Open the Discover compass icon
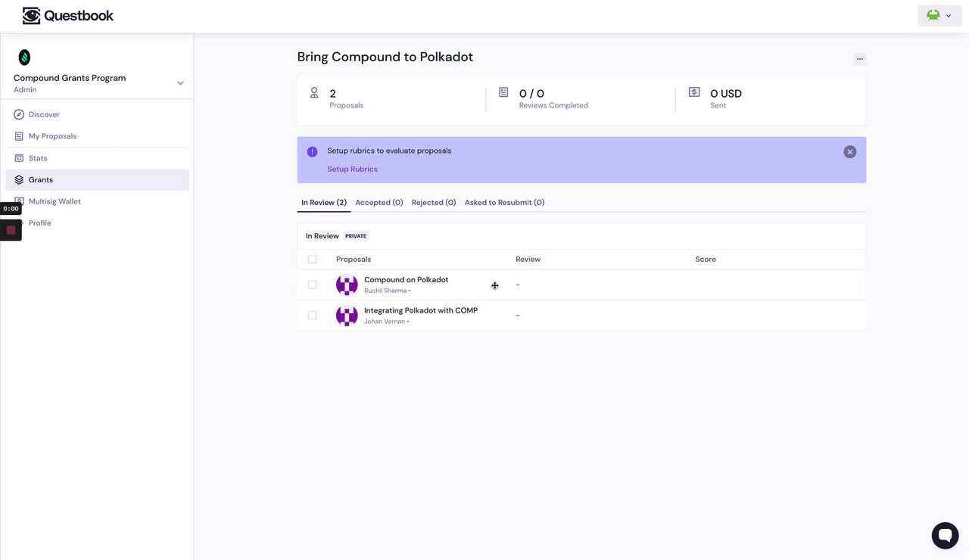969x560 pixels. pyautogui.click(x=19, y=114)
